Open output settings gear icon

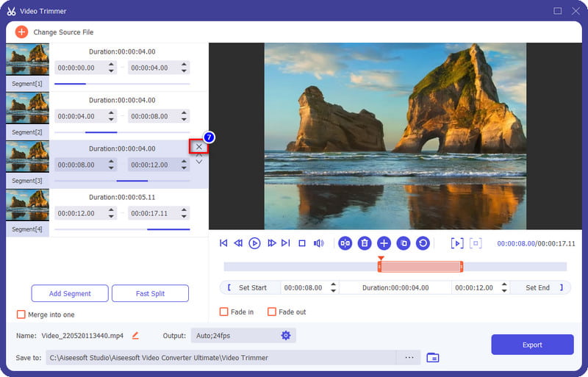286,336
